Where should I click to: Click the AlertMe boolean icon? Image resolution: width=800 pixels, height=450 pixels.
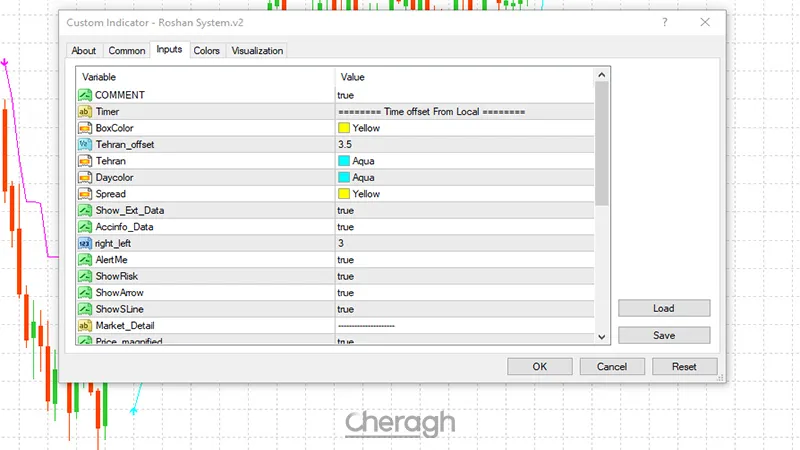click(85, 259)
